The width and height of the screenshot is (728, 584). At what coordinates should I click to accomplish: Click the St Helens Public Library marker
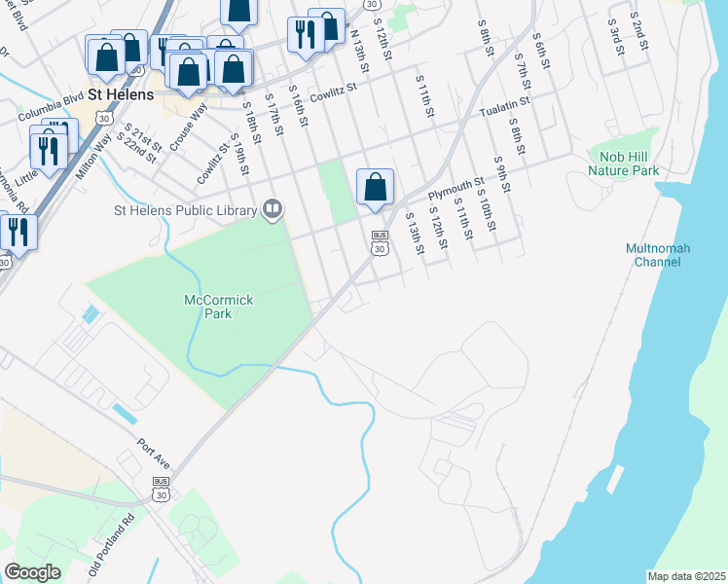click(x=273, y=209)
